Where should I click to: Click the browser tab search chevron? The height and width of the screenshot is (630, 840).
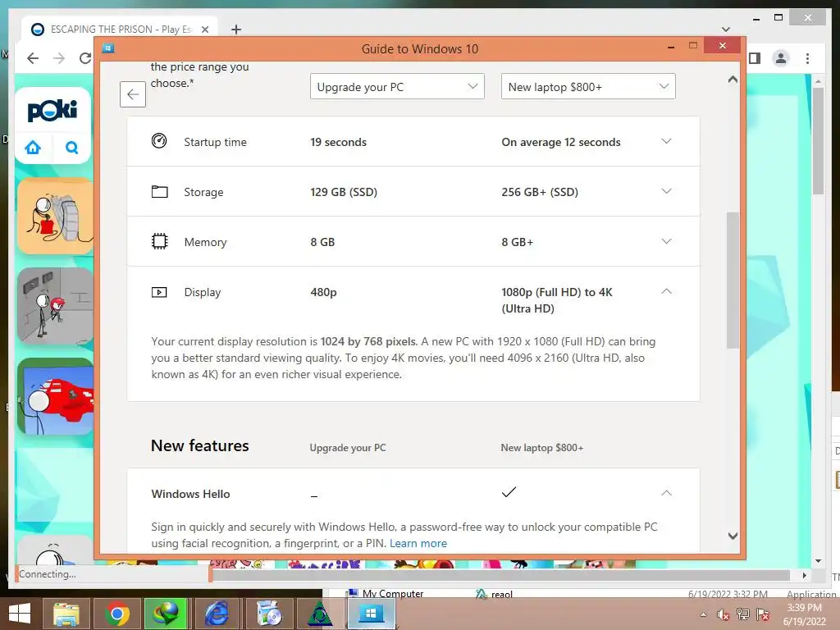click(726, 30)
